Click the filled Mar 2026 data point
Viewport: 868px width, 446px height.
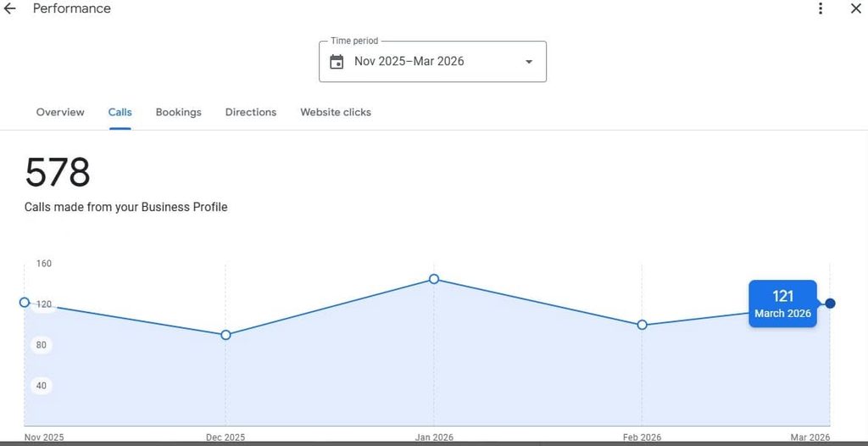tap(831, 303)
